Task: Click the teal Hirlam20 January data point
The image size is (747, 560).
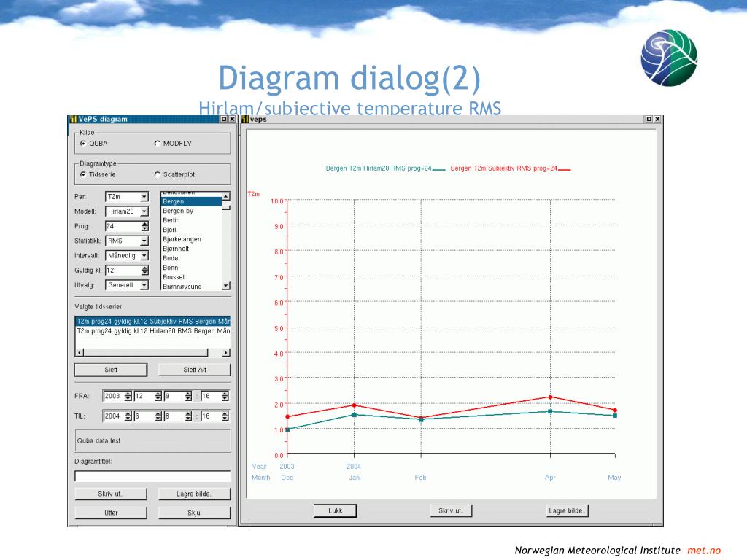Action: tap(354, 415)
